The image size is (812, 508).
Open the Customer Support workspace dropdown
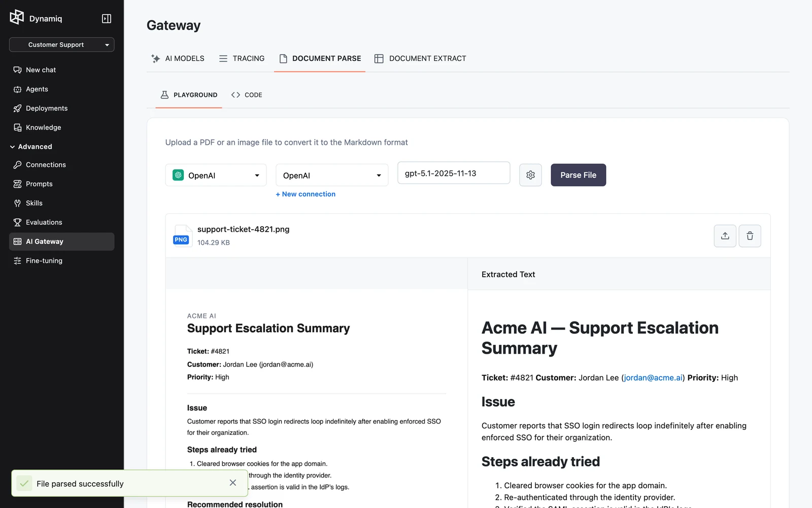61,45
